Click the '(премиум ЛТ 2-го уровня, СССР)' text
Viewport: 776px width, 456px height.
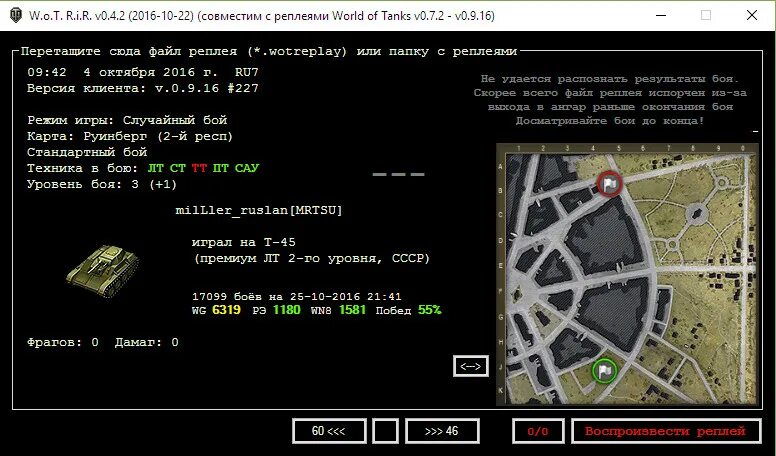click(312, 258)
